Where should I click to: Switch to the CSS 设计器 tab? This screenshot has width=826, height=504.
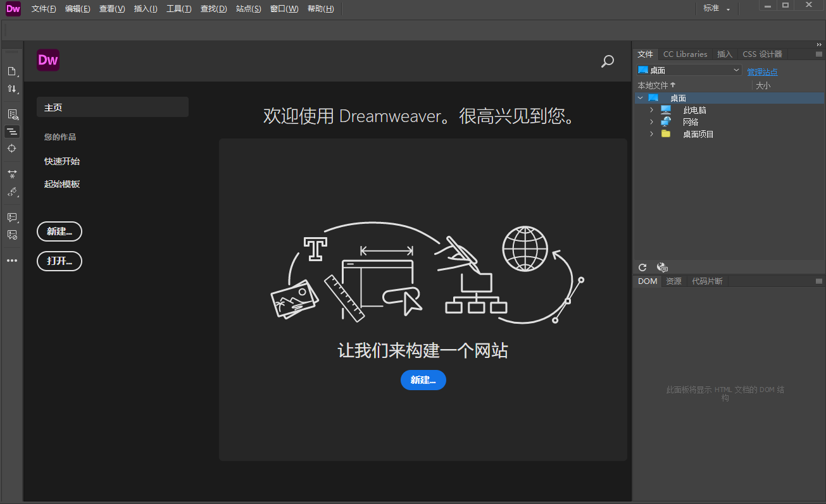click(x=762, y=54)
